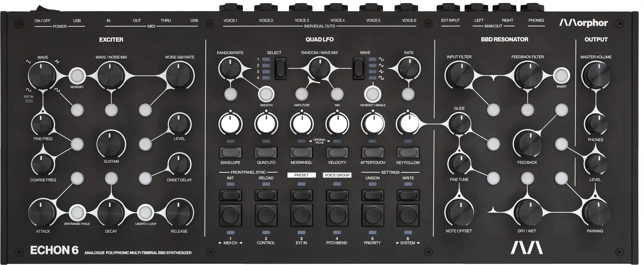Screen dimensions: 644x265
Task: Tap the large button 4 labeled PITCHBEND
Action: click(x=337, y=215)
